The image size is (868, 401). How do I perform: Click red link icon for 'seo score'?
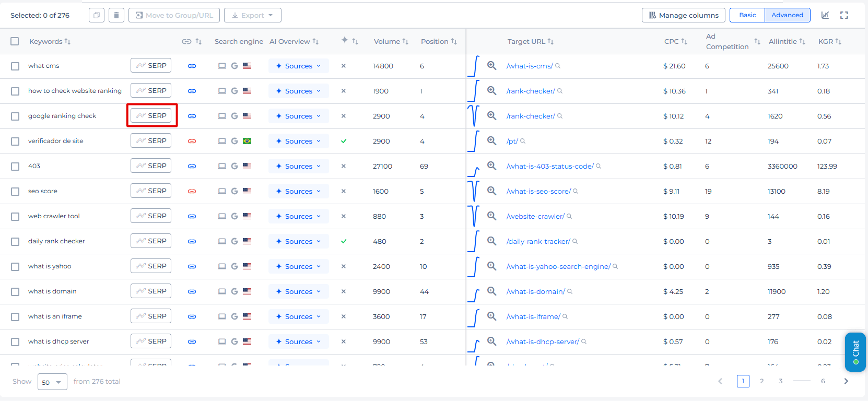click(x=192, y=191)
